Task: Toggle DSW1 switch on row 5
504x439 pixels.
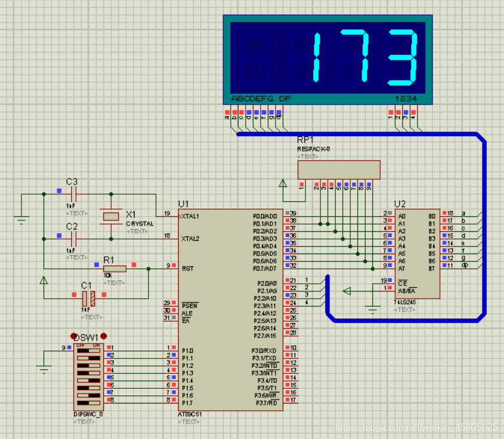Action: pyautogui.click(x=88, y=380)
